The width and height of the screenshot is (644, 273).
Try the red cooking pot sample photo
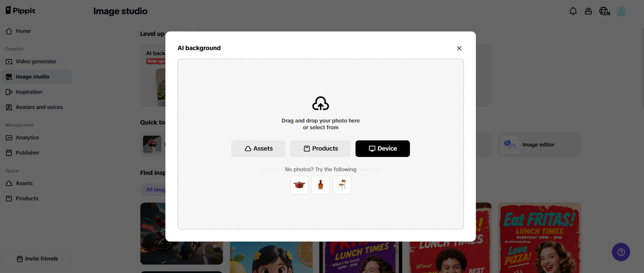tap(299, 185)
